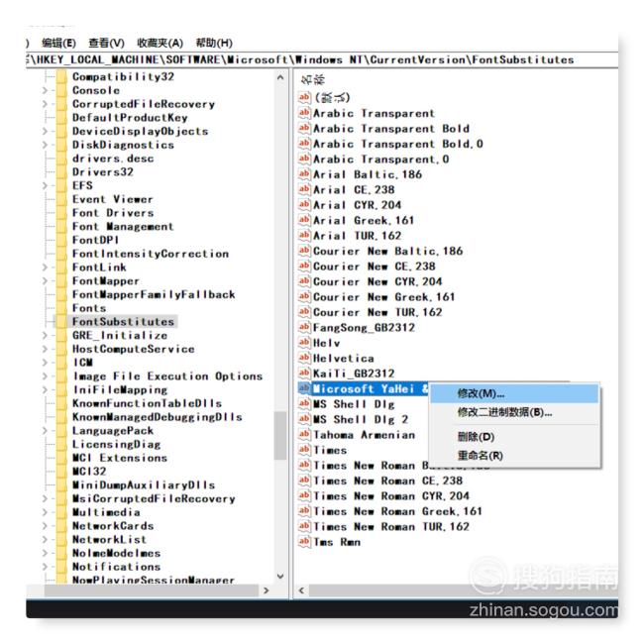Click the ab icon of Arabic Transparent Bold
Screen dimensions: 644x644
click(304, 128)
